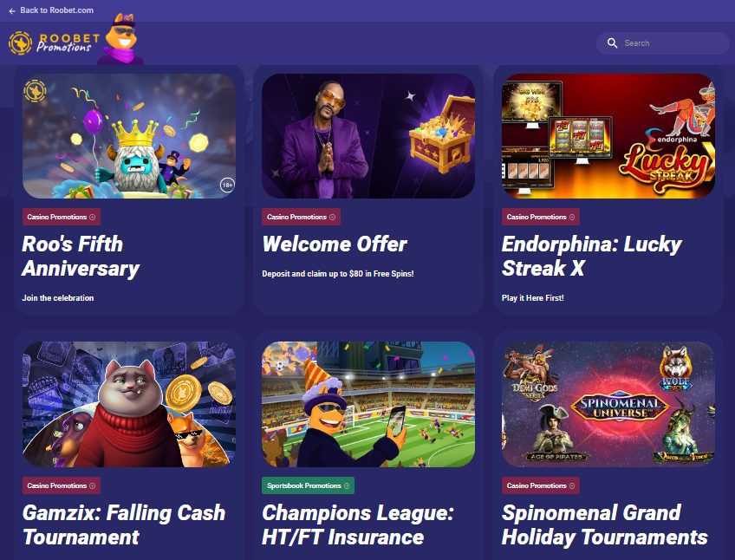The width and height of the screenshot is (735, 560).
Task: Click the Roo kangaroo mascot image
Action: pos(120,39)
